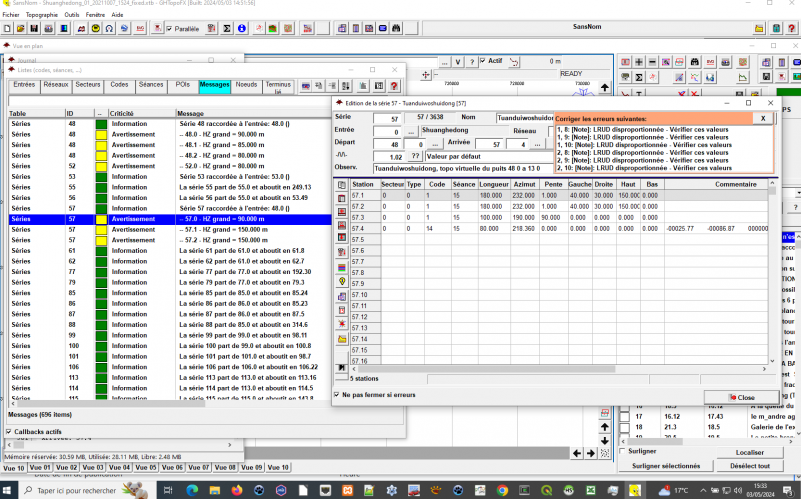
Task: Open Firefox from the Windows taskbar
Action: point(237,490)
